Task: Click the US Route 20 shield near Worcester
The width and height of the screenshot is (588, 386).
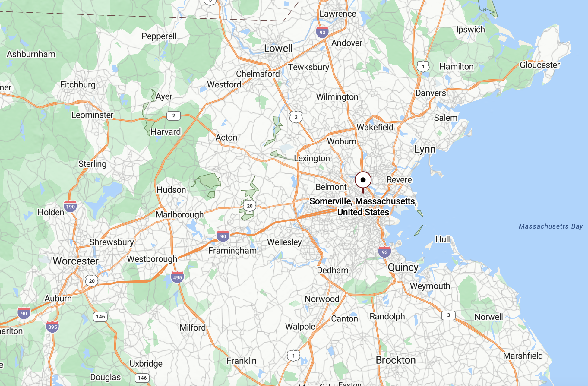Action: 92,281
